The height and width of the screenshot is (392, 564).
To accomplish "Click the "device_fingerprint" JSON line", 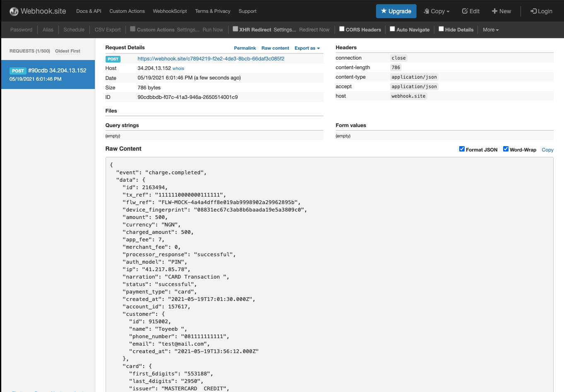I will point(215,210).
